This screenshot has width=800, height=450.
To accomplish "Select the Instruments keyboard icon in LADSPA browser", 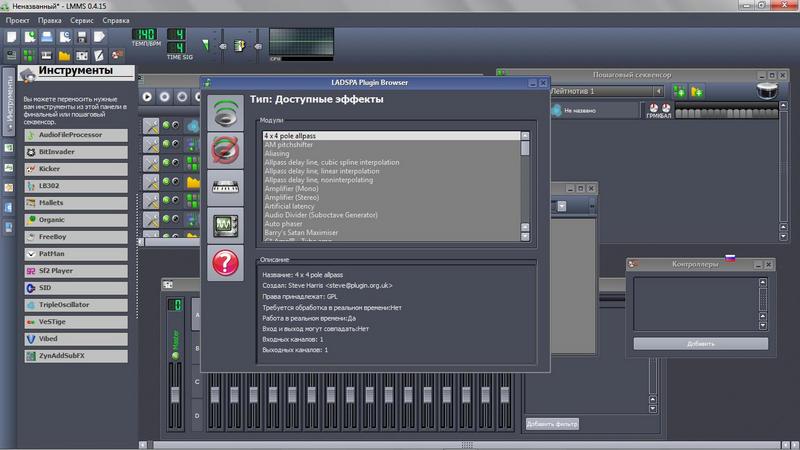I will coord(226,188).
